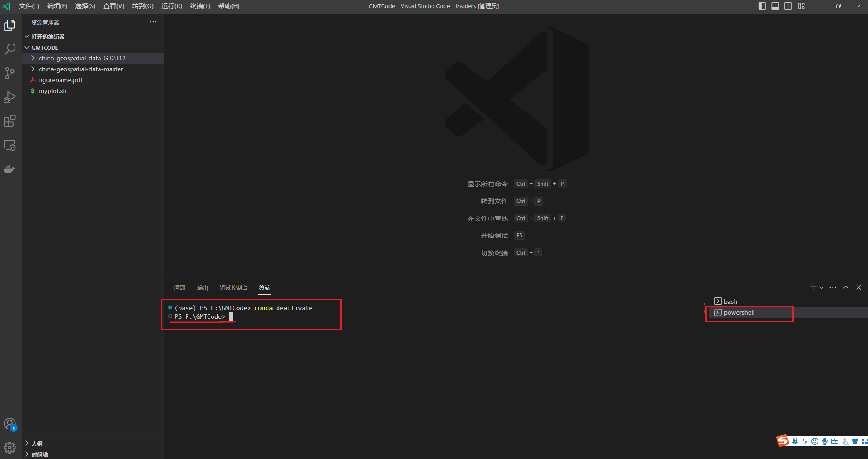Expand the 时间线 section
This screenshot has height=459, width=868.
pos(40,454)
